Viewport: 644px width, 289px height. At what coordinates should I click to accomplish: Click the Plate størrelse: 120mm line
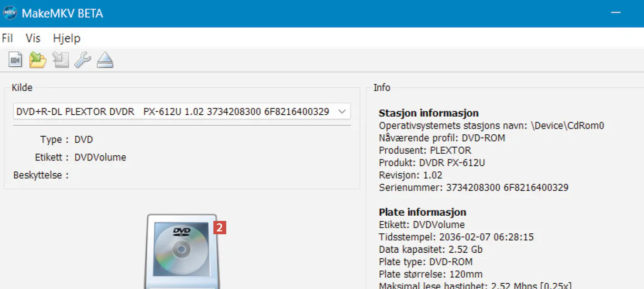pos(431,274)
